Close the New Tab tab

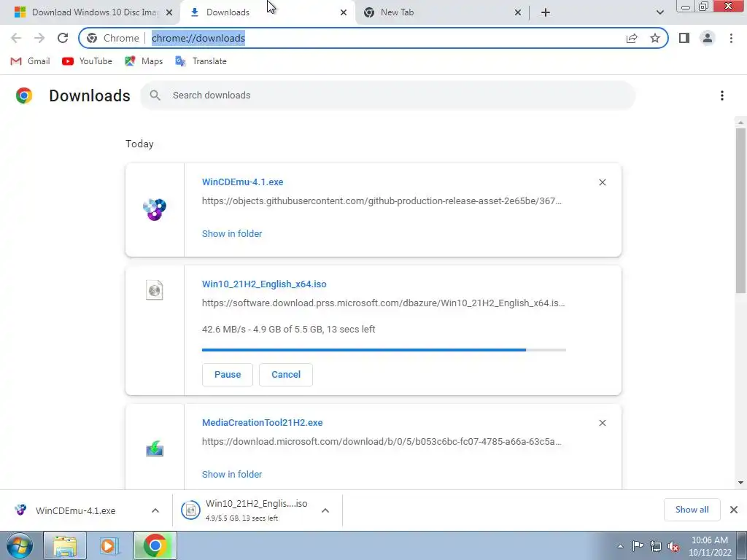[x=518, y=12]
